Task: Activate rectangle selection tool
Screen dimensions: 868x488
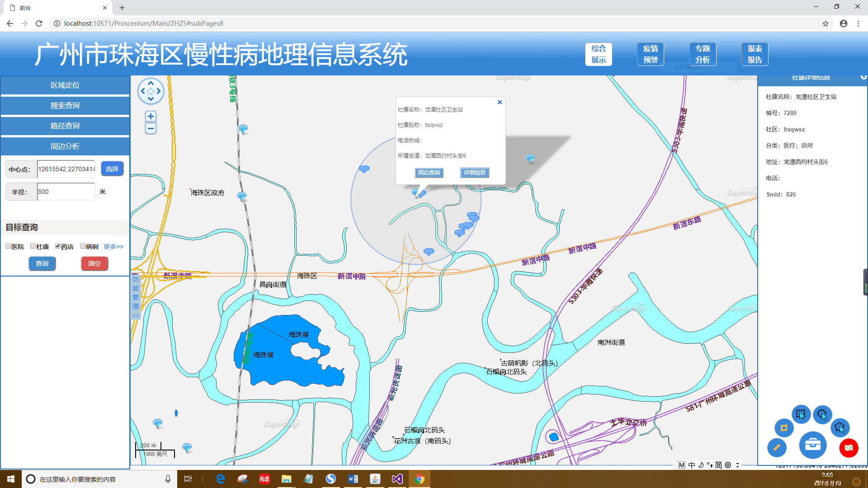Action: tap(801, 414)
